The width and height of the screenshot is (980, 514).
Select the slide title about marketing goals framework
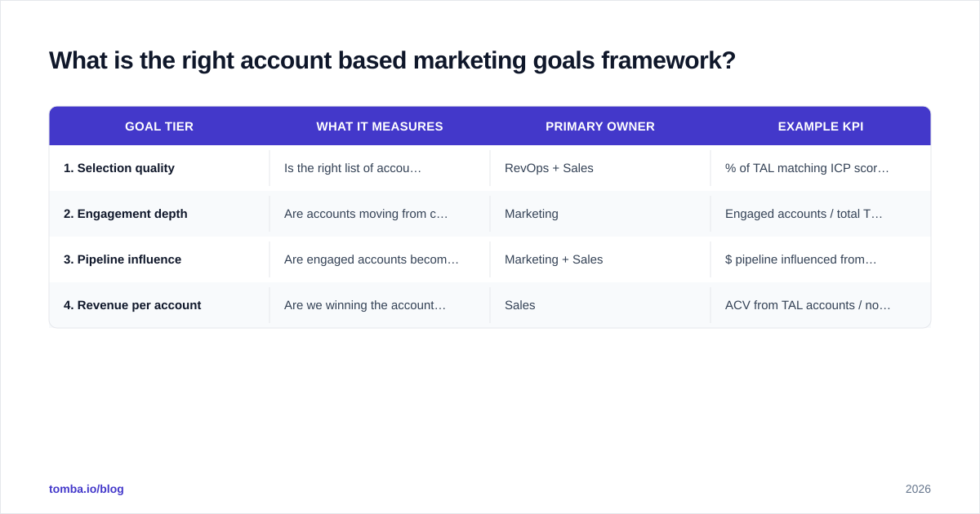tap(392, 60)
